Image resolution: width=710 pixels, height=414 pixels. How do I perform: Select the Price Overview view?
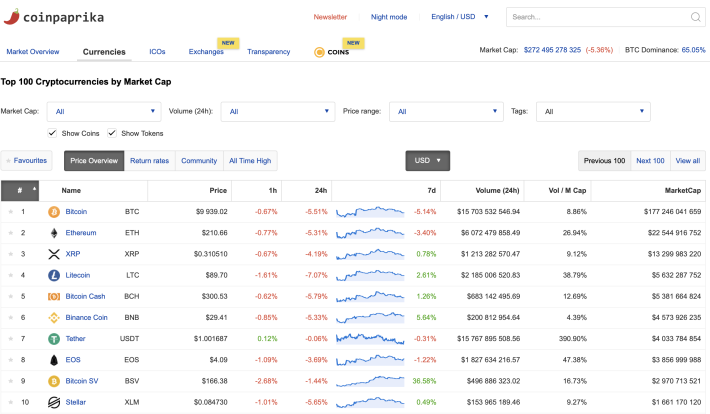pyautogui.click(x=94, y=161)
